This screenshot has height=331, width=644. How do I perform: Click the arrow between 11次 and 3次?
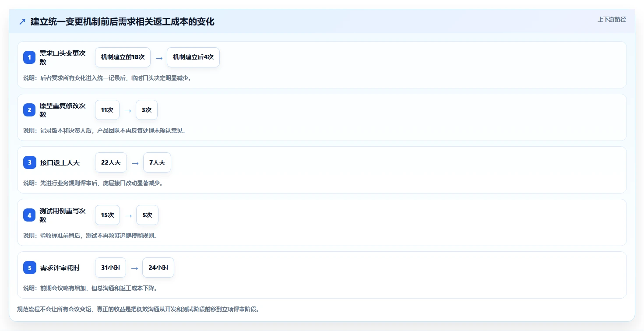click(127, 110)
